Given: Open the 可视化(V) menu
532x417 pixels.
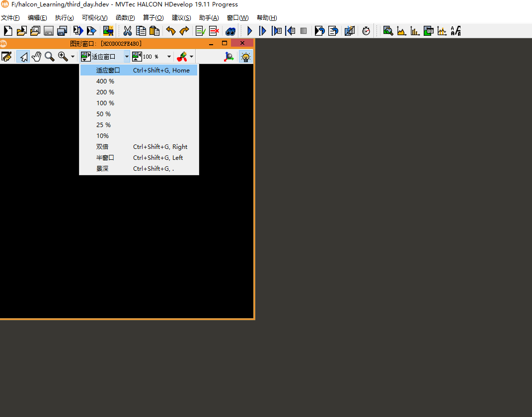Looking at the screenshot, I should click(95, 18).
